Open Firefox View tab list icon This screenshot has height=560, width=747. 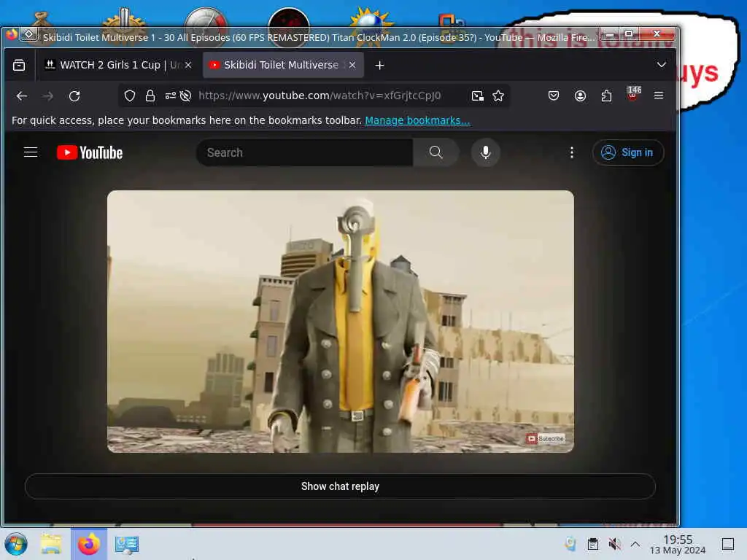click(19, 65)
